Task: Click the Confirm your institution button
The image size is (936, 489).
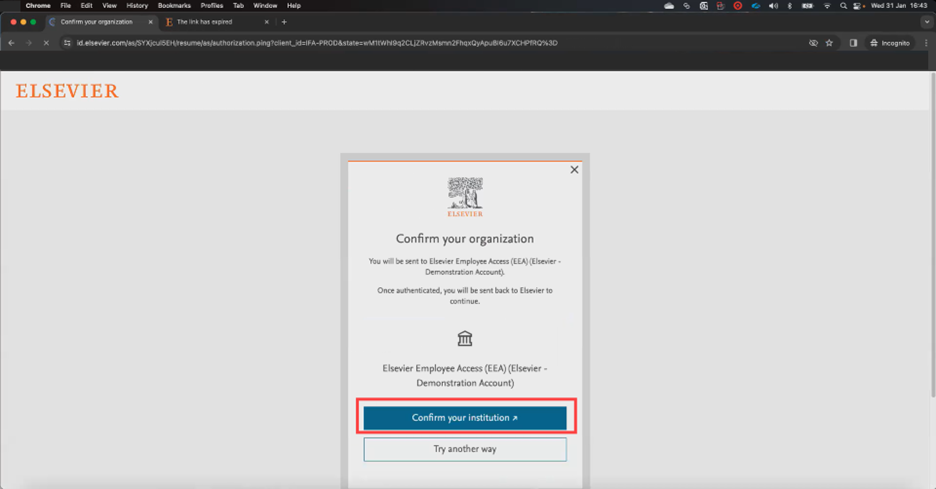Action: click(465, 418)
